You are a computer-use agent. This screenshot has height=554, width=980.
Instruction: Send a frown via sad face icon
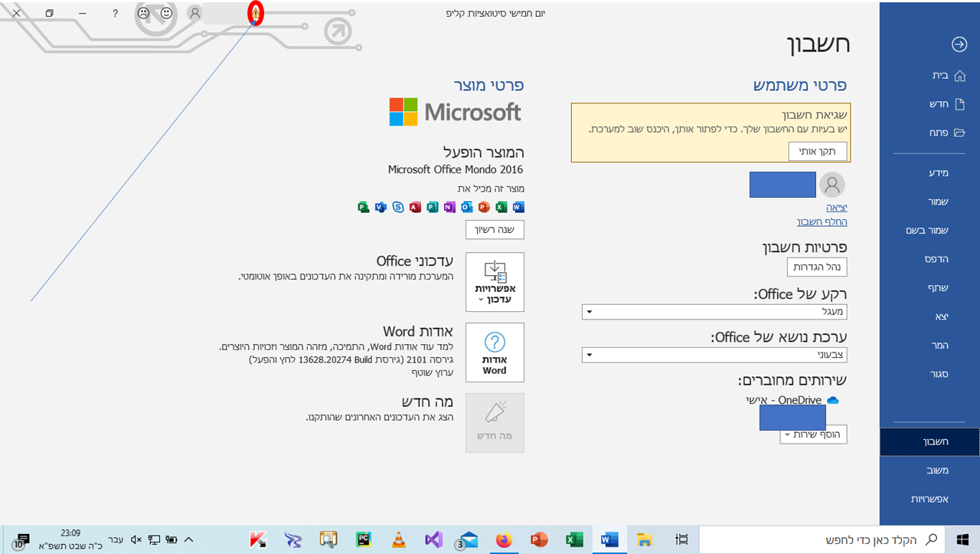(x=143, y=13)
